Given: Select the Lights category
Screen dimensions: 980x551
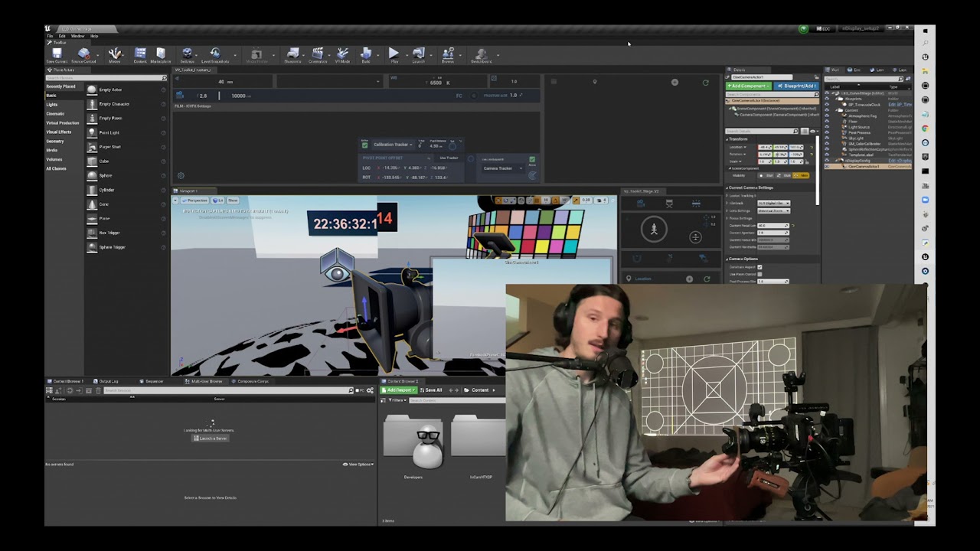Looking at the screenshot, I should pos(52,105).
